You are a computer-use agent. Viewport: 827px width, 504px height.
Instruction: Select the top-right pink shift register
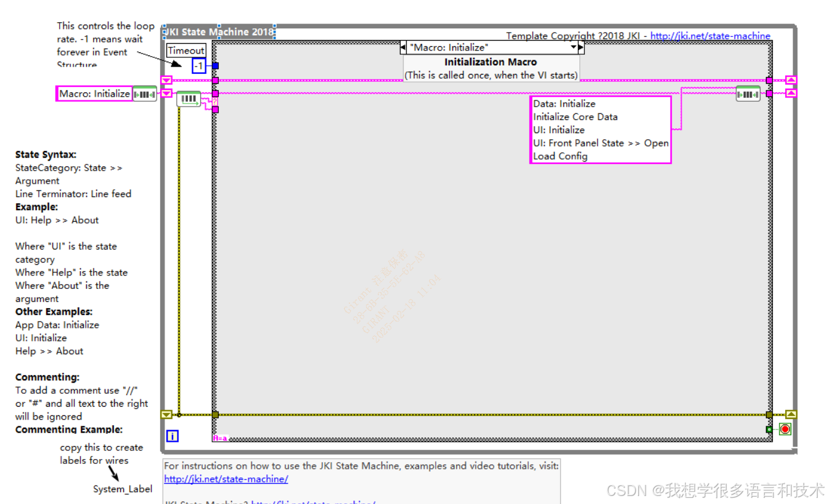791,80
